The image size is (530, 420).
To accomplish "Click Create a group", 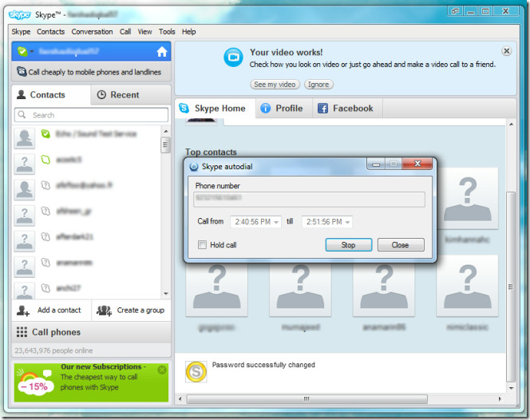I will coord(132,311).
